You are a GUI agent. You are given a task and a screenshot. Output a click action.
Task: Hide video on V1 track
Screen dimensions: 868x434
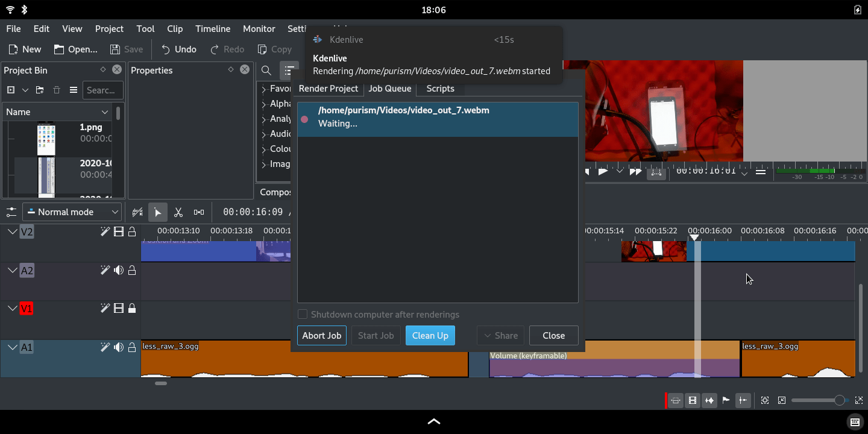pyautogui.click(x=119, y=309)
